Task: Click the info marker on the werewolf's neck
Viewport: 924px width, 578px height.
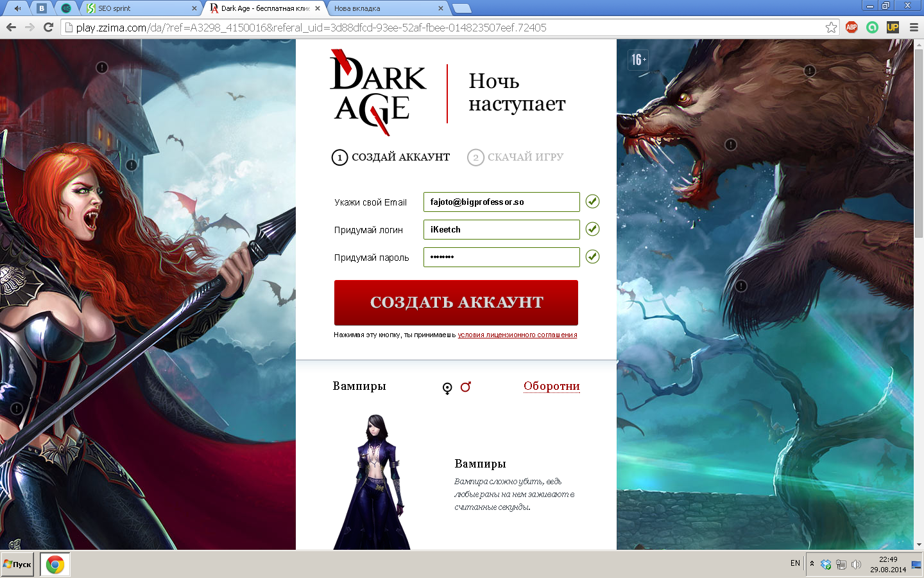Action: (730, 144)
